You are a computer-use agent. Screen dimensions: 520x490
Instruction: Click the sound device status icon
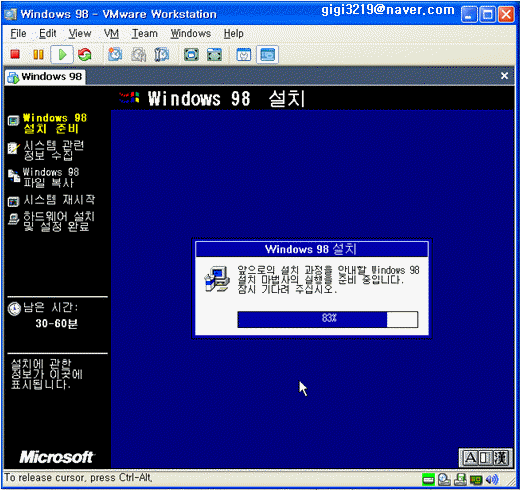coord(491,480)
